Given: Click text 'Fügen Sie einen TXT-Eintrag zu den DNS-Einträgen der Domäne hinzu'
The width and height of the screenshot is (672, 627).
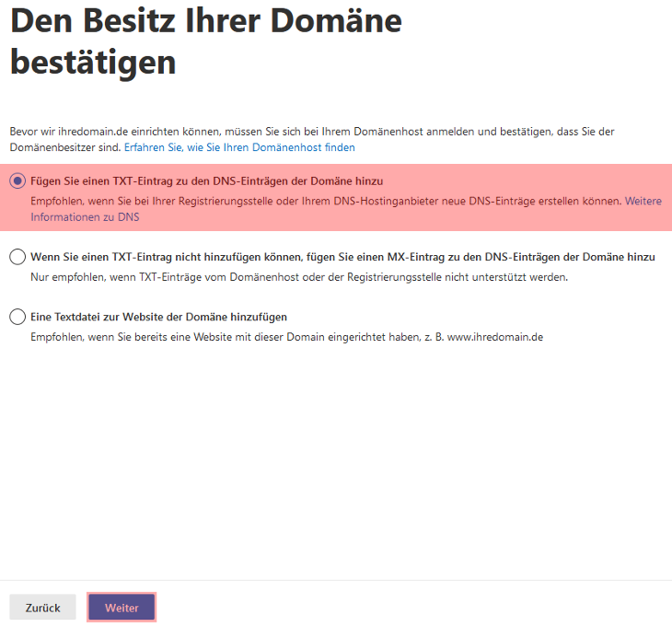Looking at the screenshot, I should [206, 181].
